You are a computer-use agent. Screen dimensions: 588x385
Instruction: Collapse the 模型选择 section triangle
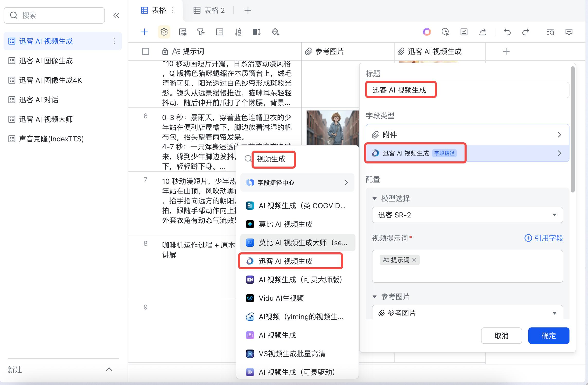[x=375, y=198]
